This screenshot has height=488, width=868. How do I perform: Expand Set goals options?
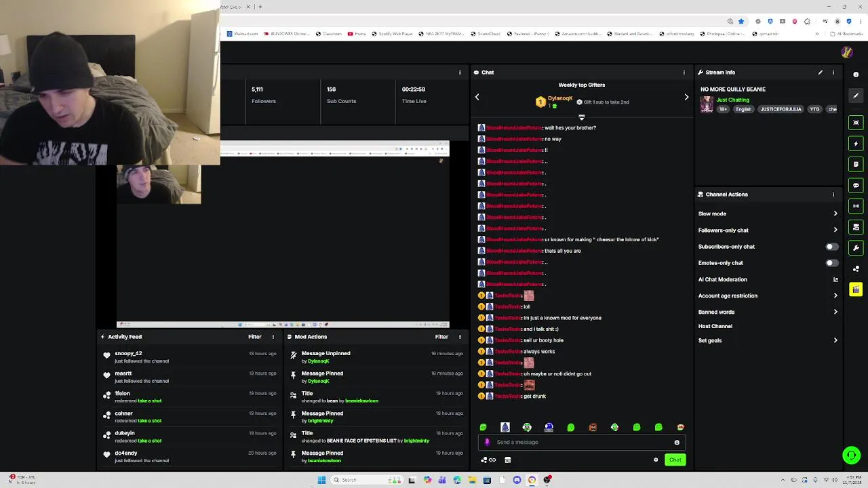(835, 340)
